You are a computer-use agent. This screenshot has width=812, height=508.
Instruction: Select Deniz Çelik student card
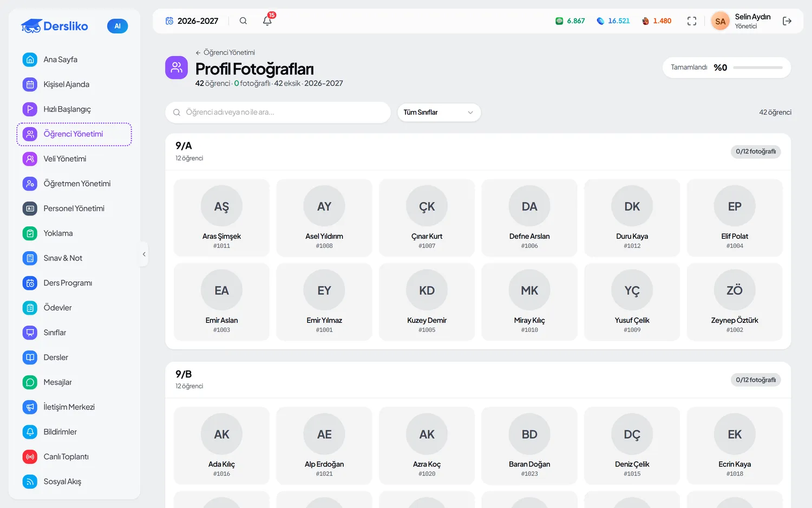[x=632, y=446]
